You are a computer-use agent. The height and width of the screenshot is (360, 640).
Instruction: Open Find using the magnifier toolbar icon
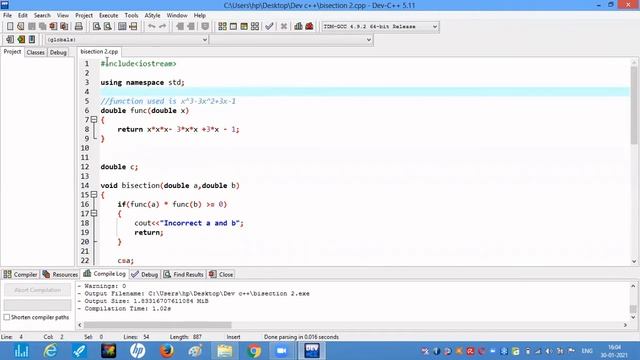[96, 27]
